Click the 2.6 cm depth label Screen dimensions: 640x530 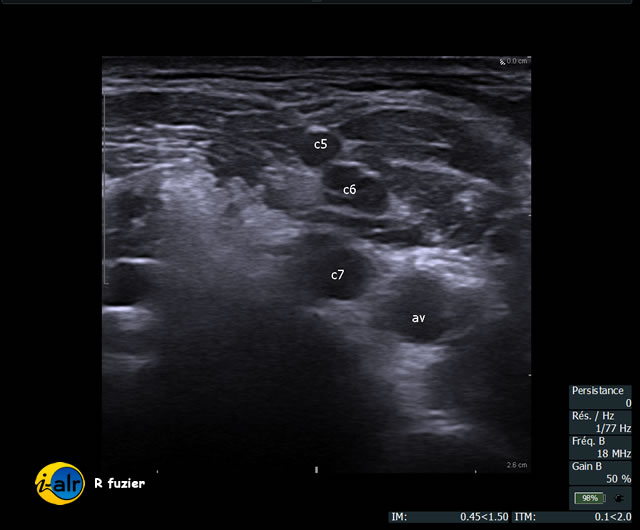point(515,465)
